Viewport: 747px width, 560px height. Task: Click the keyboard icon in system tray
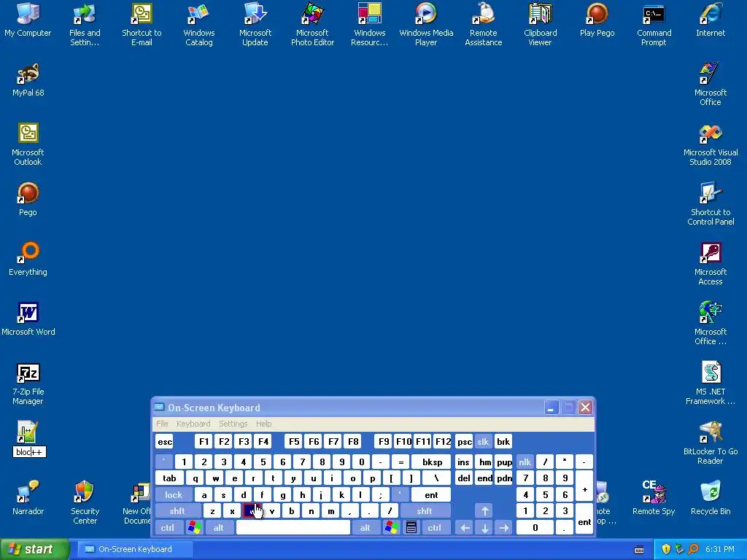639,550
